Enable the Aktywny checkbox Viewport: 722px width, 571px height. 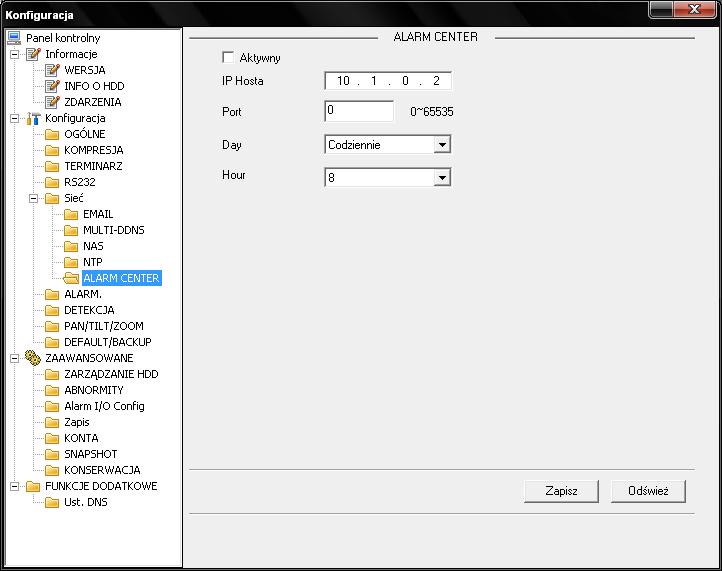coord(228,58)
